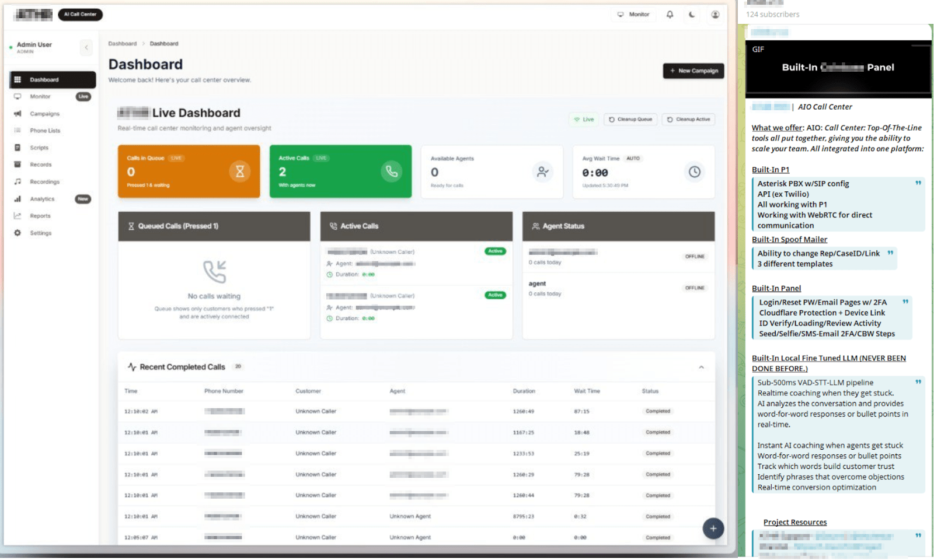The width and height of the screenshot is (934, 560).
Task: Click the Status column header
Action: pos(650,391)
